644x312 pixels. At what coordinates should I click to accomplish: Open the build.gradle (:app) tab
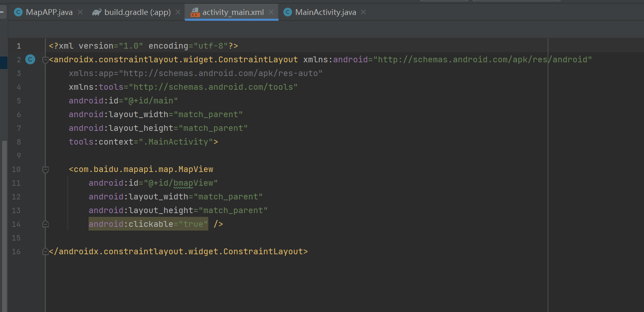pos(137,12)
